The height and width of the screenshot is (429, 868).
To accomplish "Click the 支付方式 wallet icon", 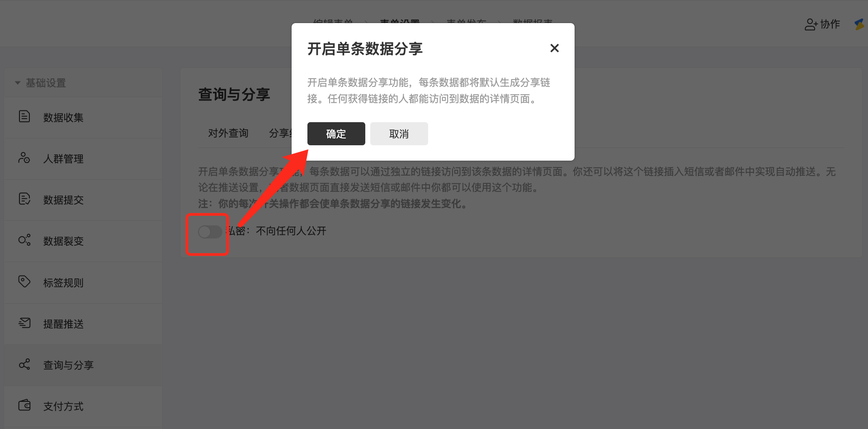I will 24,405.
